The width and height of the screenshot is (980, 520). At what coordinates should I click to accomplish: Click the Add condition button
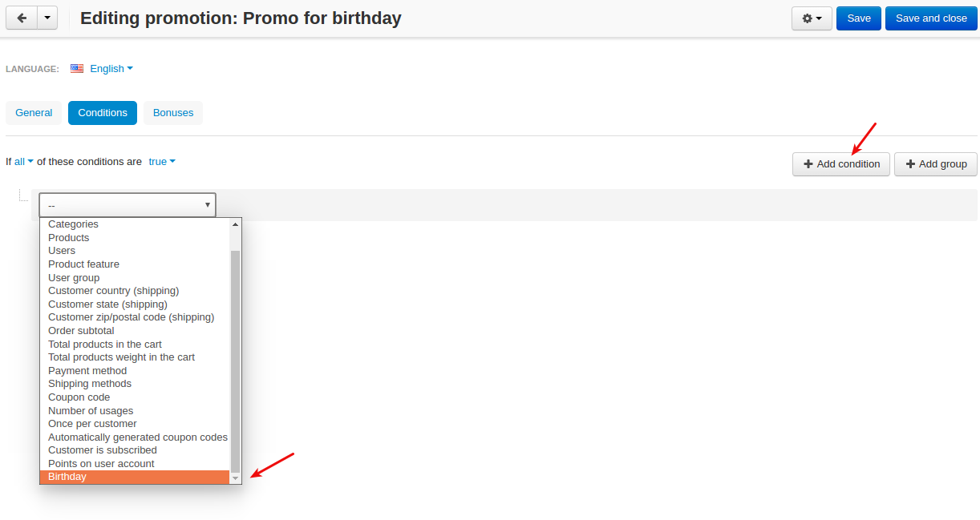pyautogui.click(x=841, y=164)
